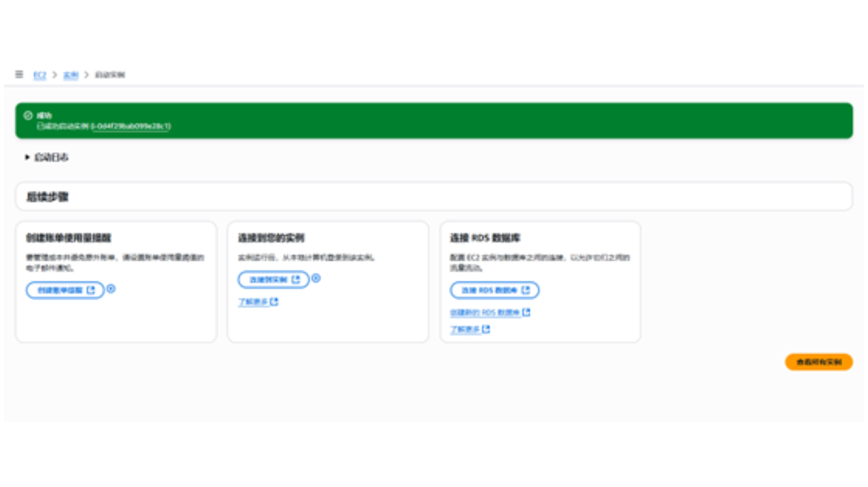Select the 连接到您的实例 card title
868x487 pixels.
coord(271,238)
